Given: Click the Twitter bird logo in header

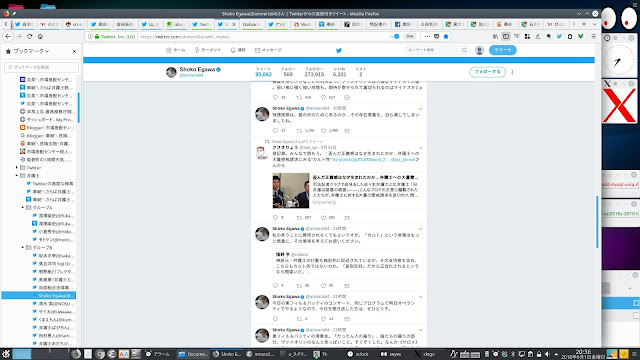Looking at the screenshot, I should click(x=338, y=50).
